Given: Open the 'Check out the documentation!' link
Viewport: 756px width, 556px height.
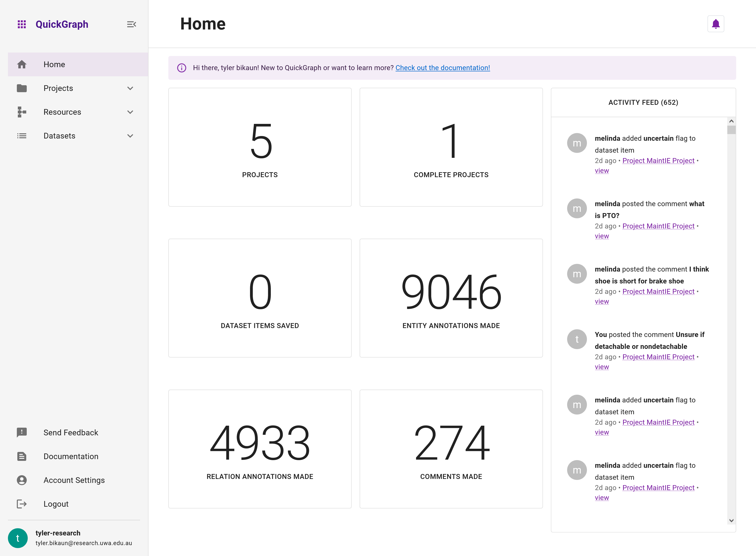Looking at the screenshot, I should (x=443, y=68).
